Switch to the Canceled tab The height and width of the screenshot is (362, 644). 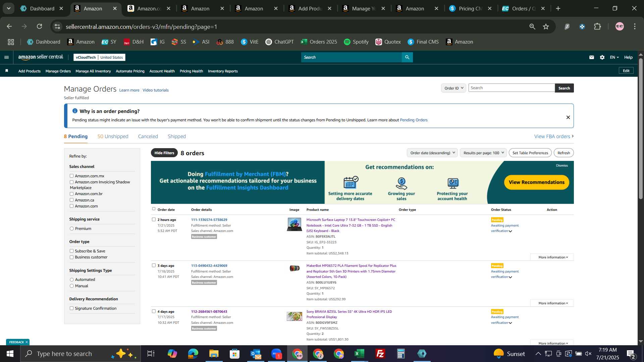(x=148, y=136)
